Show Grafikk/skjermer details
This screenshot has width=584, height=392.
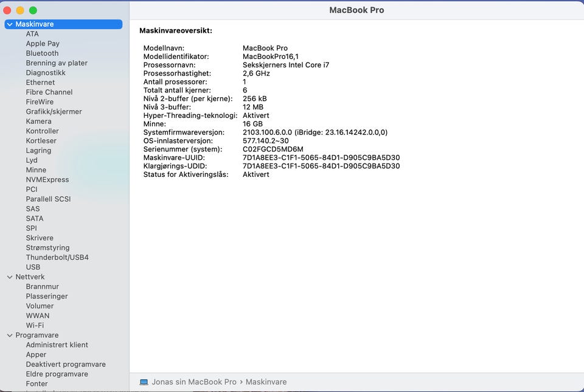[54, 111]
